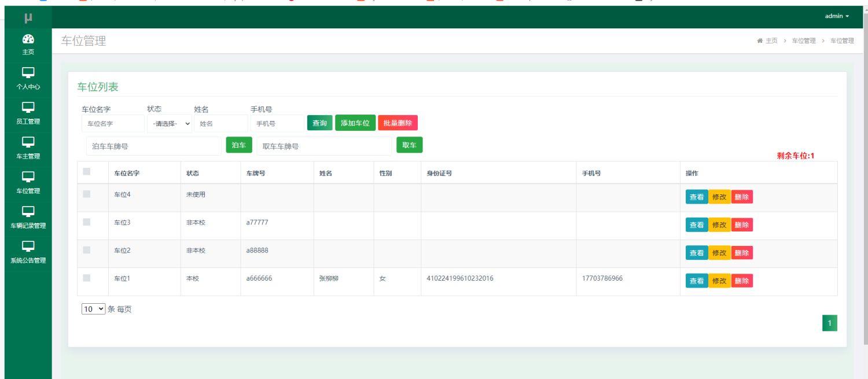868x379 pixels.
Task: Click the 本校 status cell for 车位1
Action: [x=193, y=278]
